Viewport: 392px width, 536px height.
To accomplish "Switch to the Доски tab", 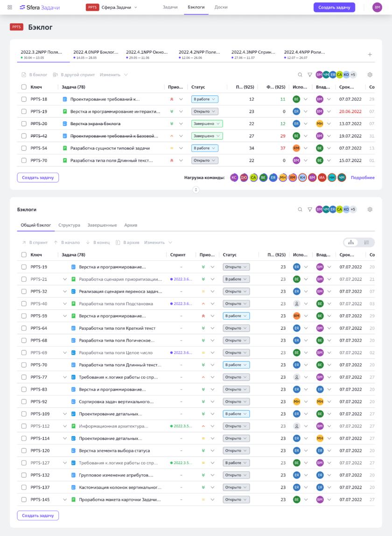I will point(221,7).
